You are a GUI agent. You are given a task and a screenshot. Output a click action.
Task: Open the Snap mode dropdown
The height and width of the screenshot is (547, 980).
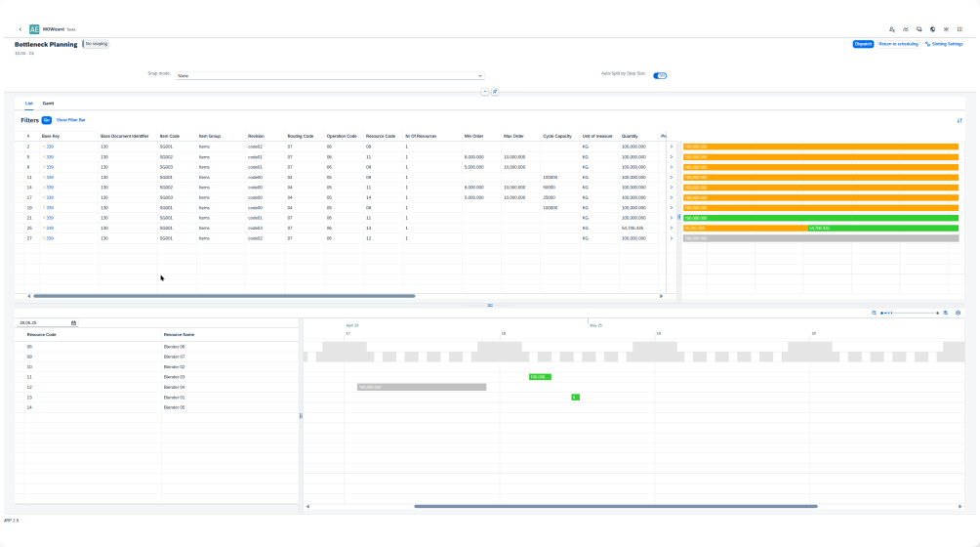(330, 75)
